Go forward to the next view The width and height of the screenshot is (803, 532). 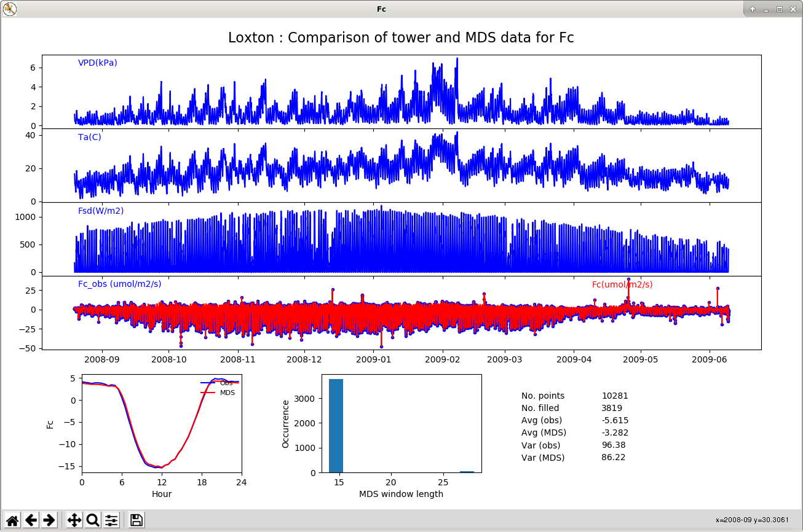(x=49, y=520)
